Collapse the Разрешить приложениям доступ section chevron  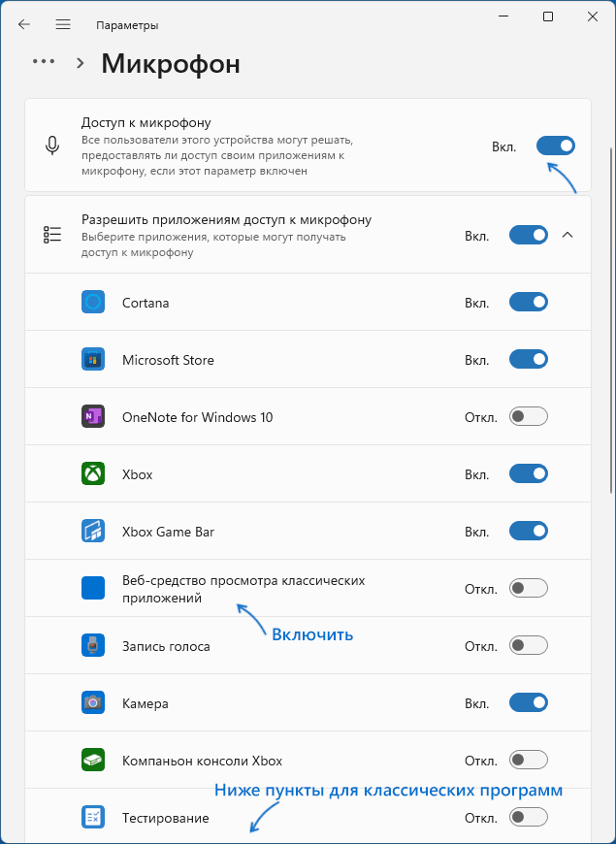tap(568, 235)
